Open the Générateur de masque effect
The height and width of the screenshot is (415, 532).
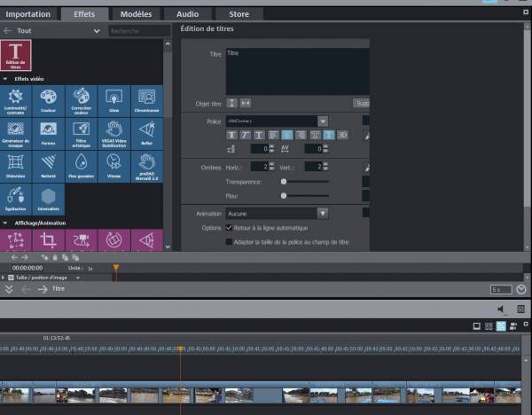(x=15, y=132)
